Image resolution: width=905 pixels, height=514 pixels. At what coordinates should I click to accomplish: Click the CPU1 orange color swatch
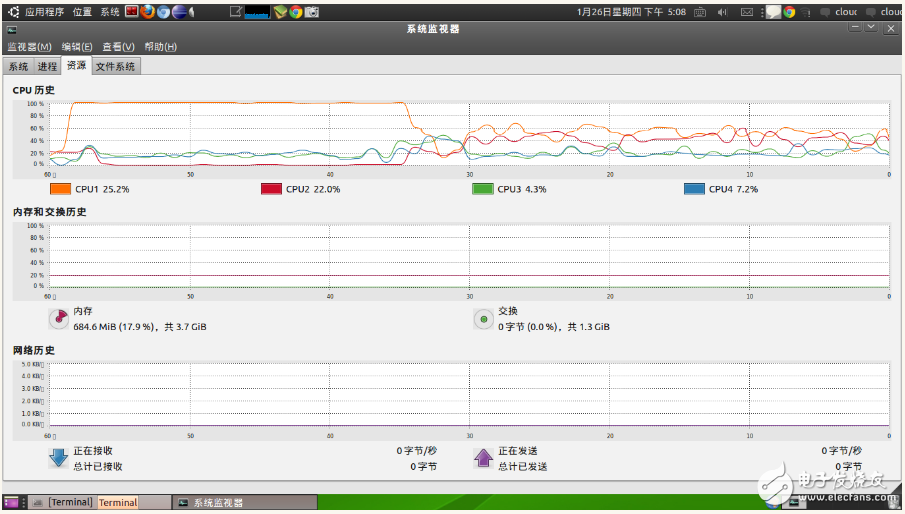pyautogui.click(x=60, y=189)
